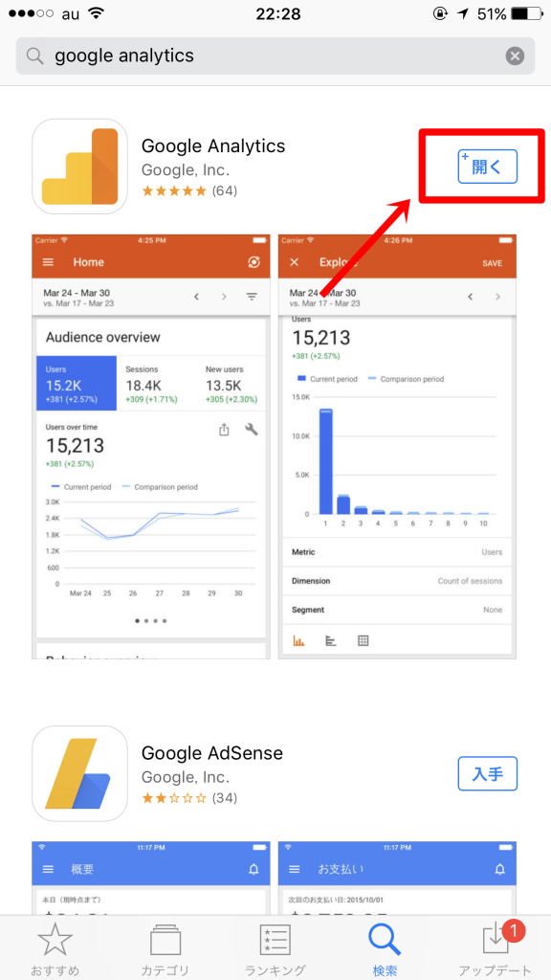Open the ランキング tab
The image size is (551, 980).
(x=275, y=947)
